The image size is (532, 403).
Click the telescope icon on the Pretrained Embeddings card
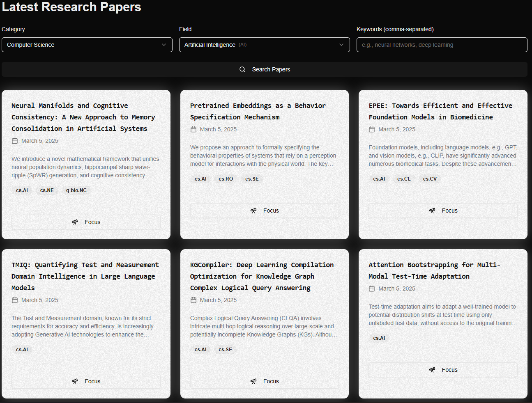[x=254, y=210]
